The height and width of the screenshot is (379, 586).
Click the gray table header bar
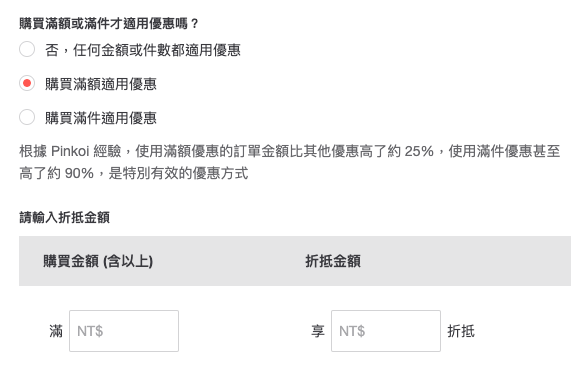(295, 261)
